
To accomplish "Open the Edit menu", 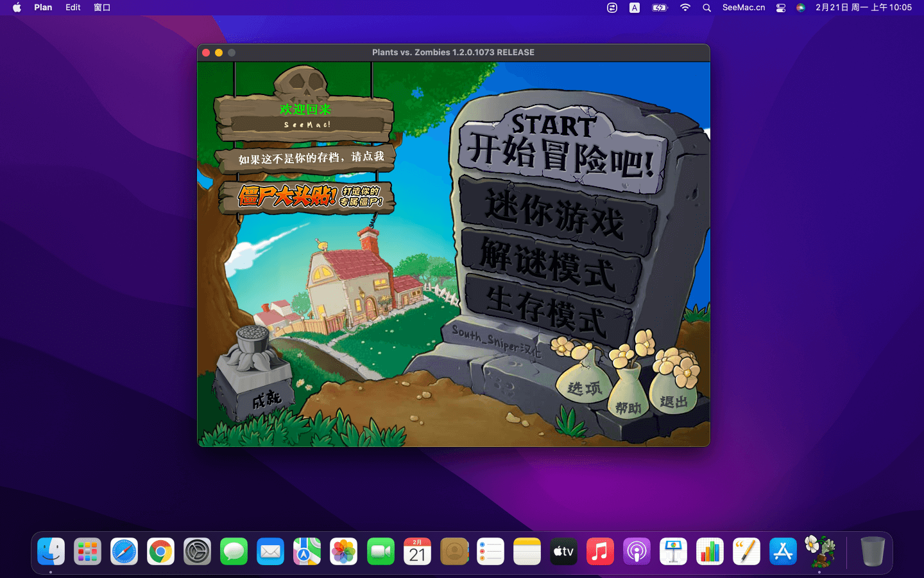I will (73, 8).
